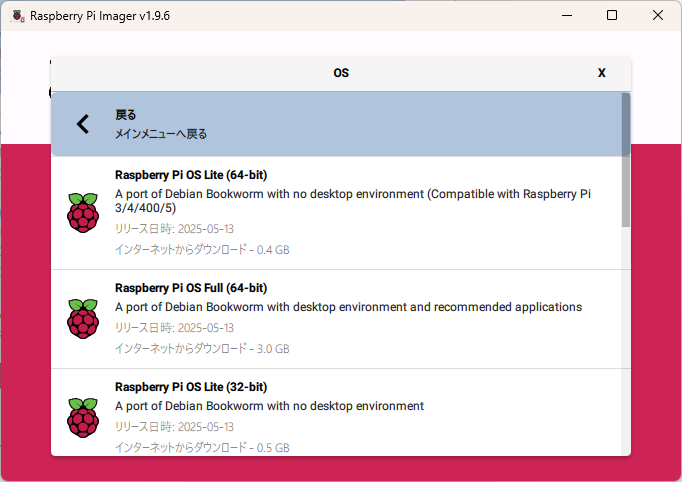Close the Raspberry Pi Imager window
The image size is (682, 482).
coord(658,16)
